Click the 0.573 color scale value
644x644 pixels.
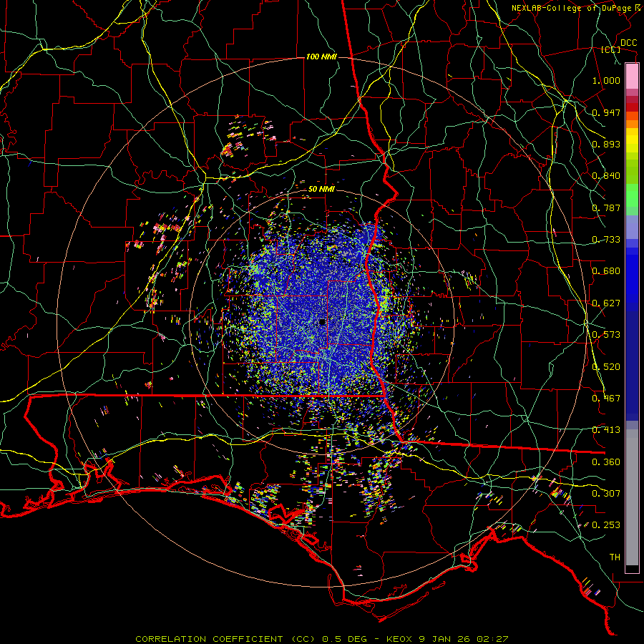[606, 335]
